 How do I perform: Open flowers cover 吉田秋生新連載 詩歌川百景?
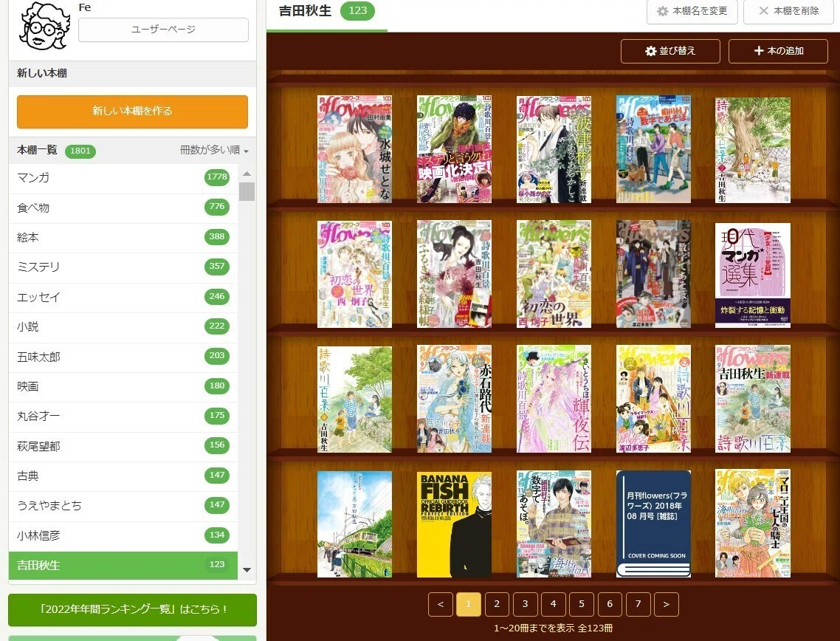click(x=753, y=399)
